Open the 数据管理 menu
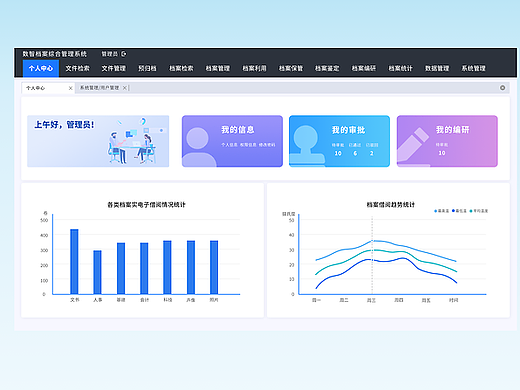 437,68
